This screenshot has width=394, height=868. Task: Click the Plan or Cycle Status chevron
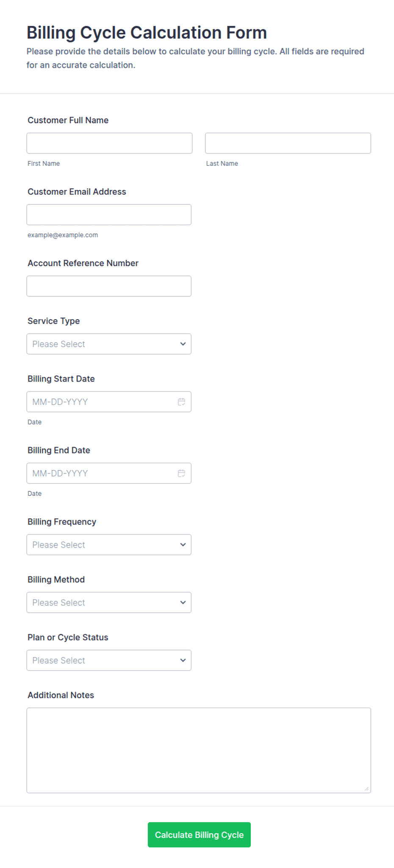click(183, 660)
